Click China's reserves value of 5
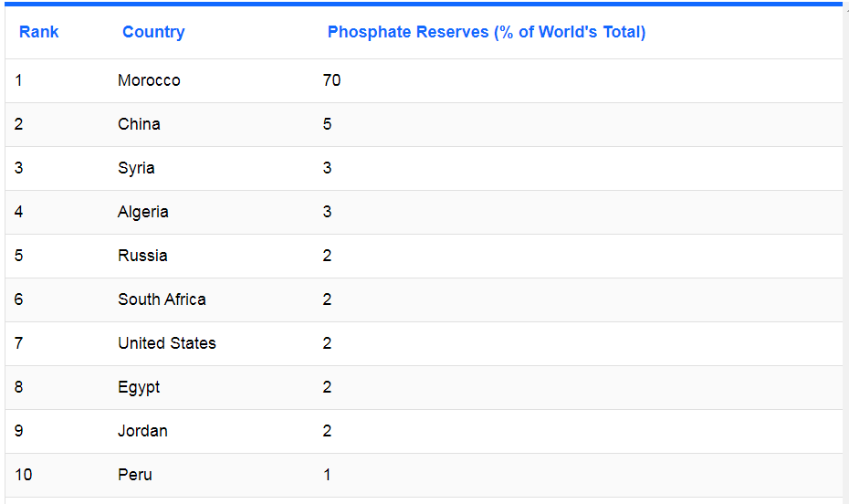Viewport: 849px width, 504px height. point(327,124)
